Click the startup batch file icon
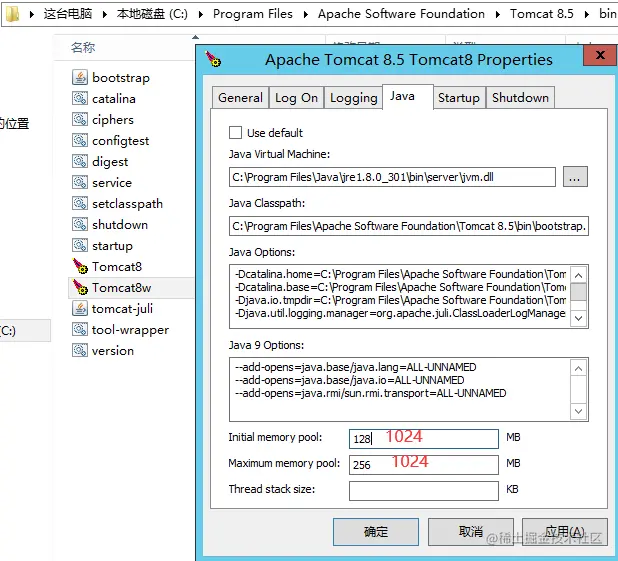Viewport: 618px width, 561px height. 80,245
